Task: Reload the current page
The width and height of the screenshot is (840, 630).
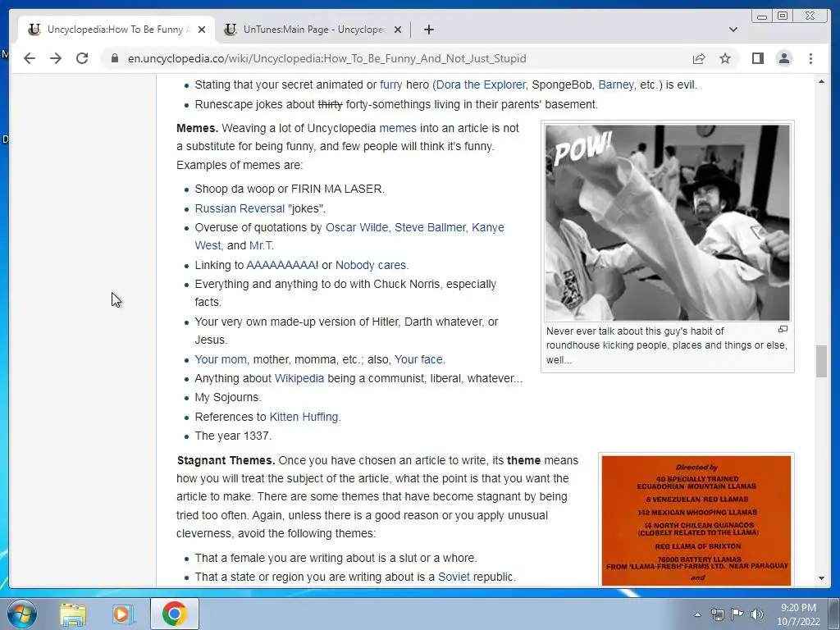Action: click(82, 58)
